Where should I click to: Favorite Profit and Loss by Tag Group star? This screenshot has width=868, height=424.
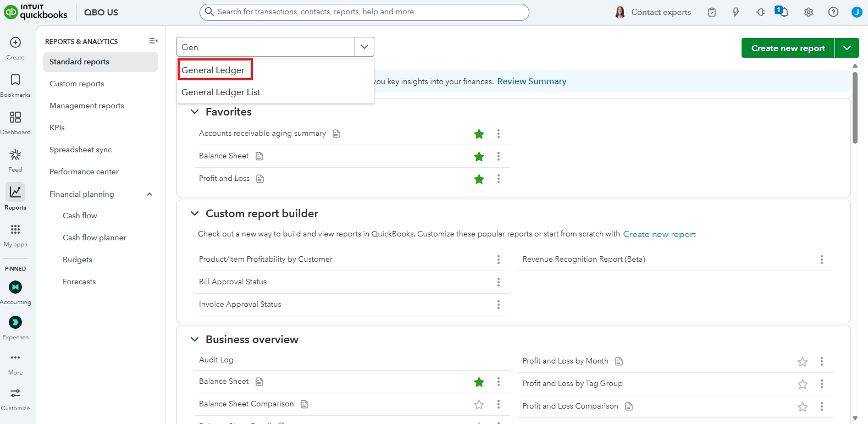803,384
